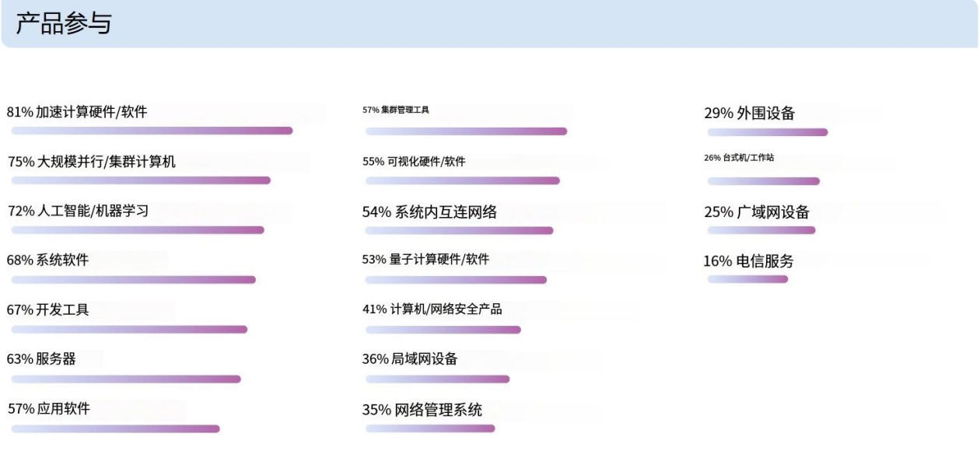Click the progress bar under 36% 局域网设备
This screenshot has height=458, width=980.
(x=437, y=379)
